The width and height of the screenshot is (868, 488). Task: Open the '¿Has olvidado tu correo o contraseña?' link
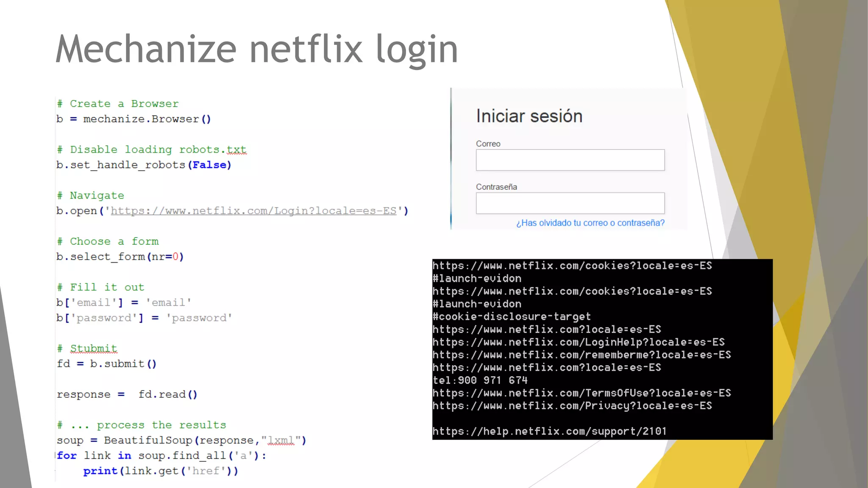[x=590, y=223]
